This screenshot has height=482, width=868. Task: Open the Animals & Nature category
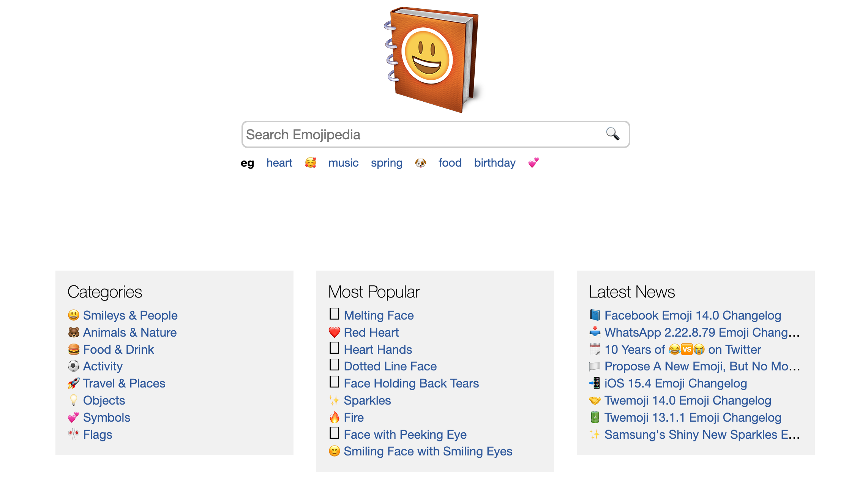[x=130, y=332]
